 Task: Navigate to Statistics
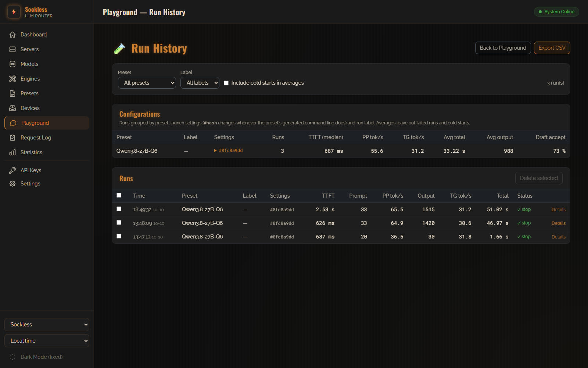(47, 152)
